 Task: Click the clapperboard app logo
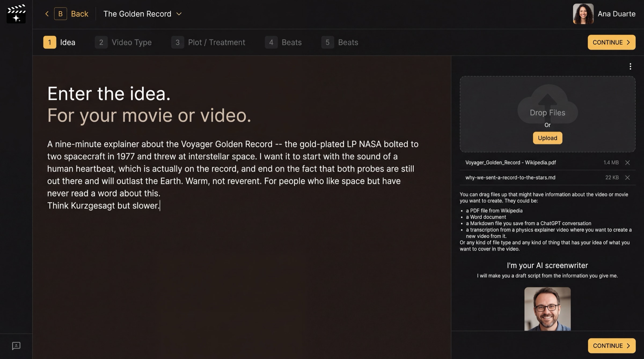coord(16,14)
